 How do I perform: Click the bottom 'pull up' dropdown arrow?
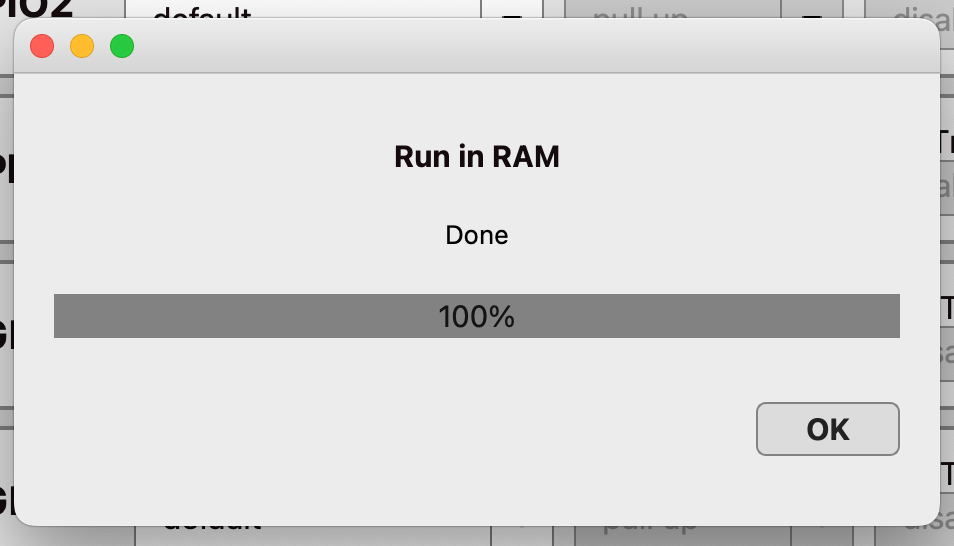[x=819, y=534]
